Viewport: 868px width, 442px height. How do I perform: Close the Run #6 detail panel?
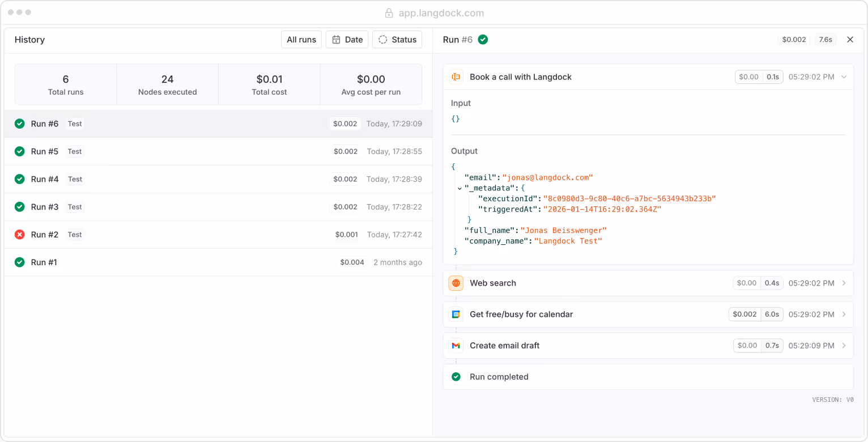[x=850, y=40]
